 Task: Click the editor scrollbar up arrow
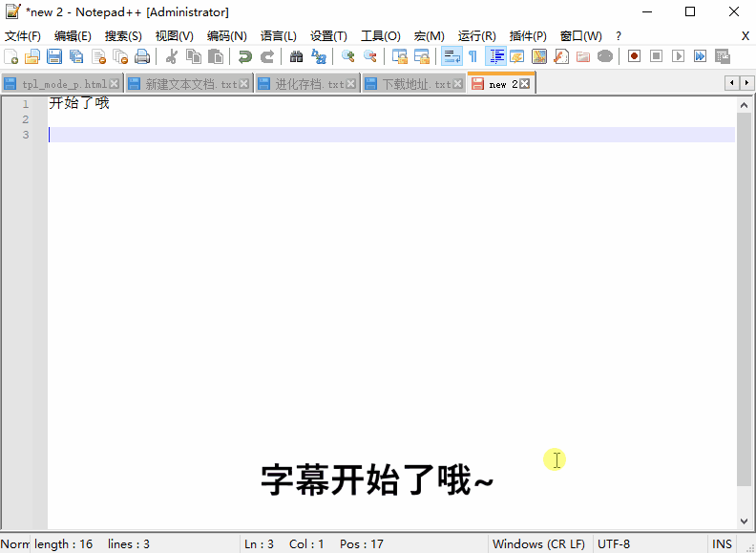coord(744,105)
